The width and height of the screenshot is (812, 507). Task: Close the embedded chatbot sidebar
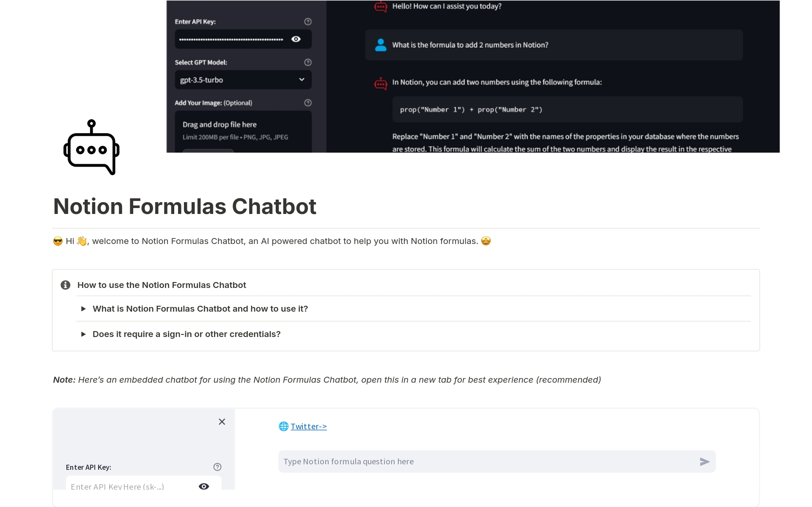pos(222,422)
